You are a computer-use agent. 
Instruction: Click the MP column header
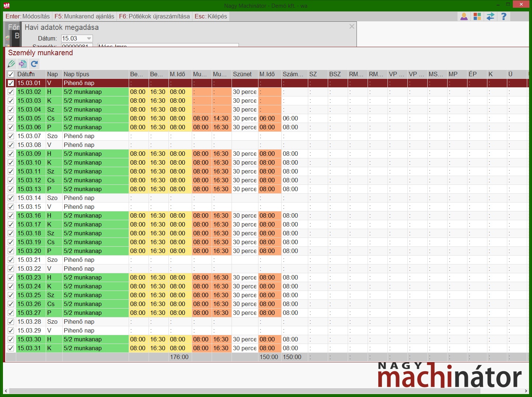(457, 74)
